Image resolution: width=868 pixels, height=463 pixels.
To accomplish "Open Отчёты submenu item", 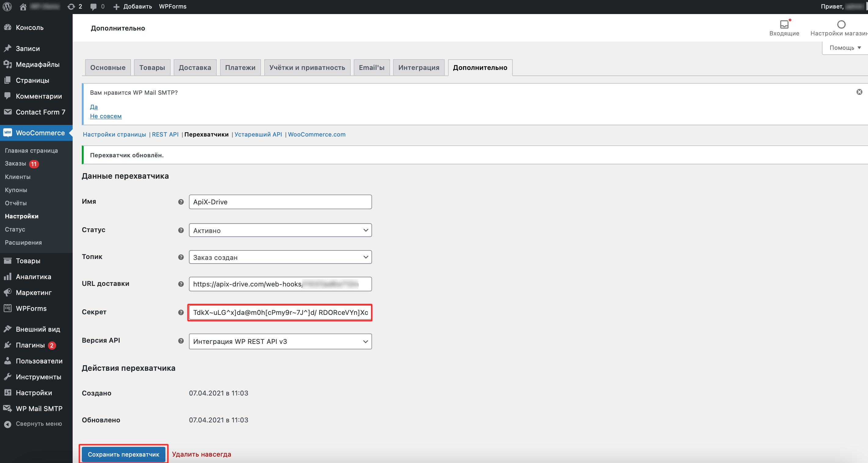I will click(x=16, y=203).
